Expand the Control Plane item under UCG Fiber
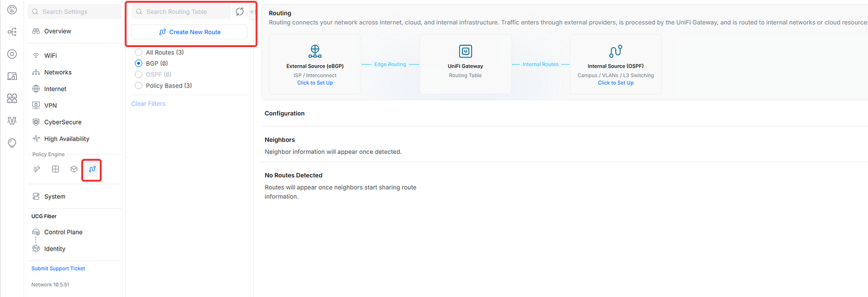 point(63,232)
